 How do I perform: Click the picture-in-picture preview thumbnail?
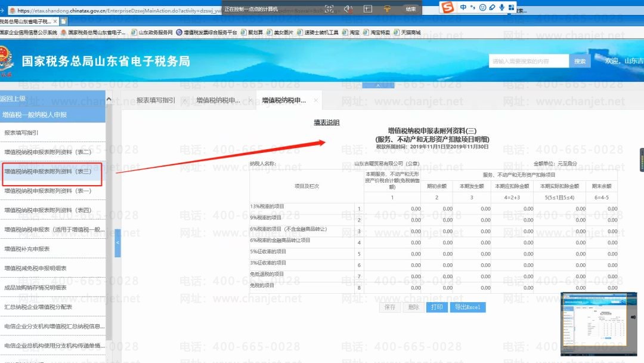(x=599, y=324)
